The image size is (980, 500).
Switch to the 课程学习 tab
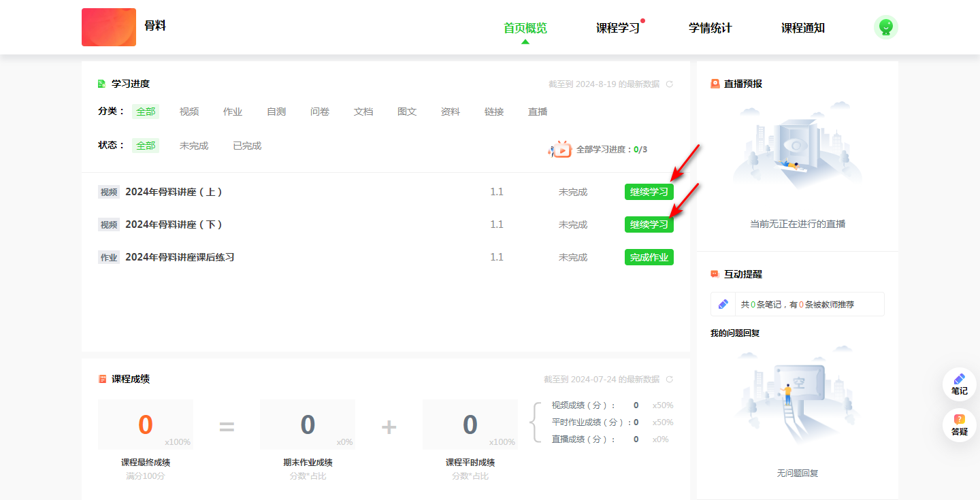(x=617, y=28)
